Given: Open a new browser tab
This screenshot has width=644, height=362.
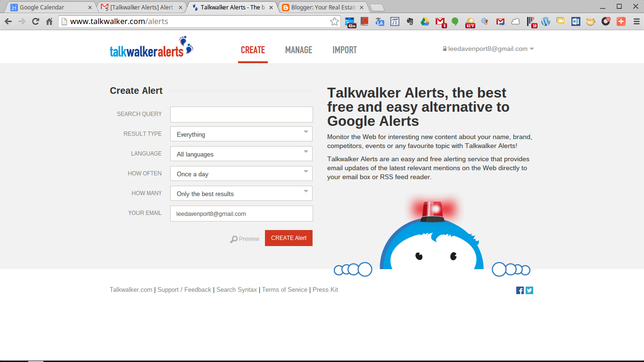Looking at the screenshot, I should click(x=377, y=8).
